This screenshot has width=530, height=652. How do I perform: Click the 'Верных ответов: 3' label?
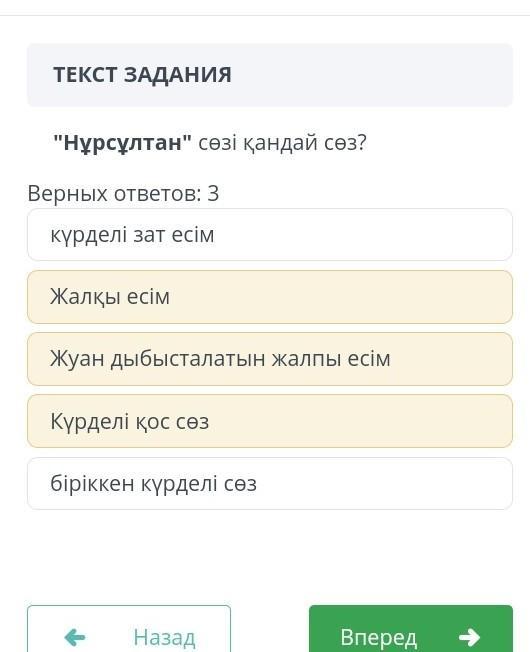click(x=123, y=193)
